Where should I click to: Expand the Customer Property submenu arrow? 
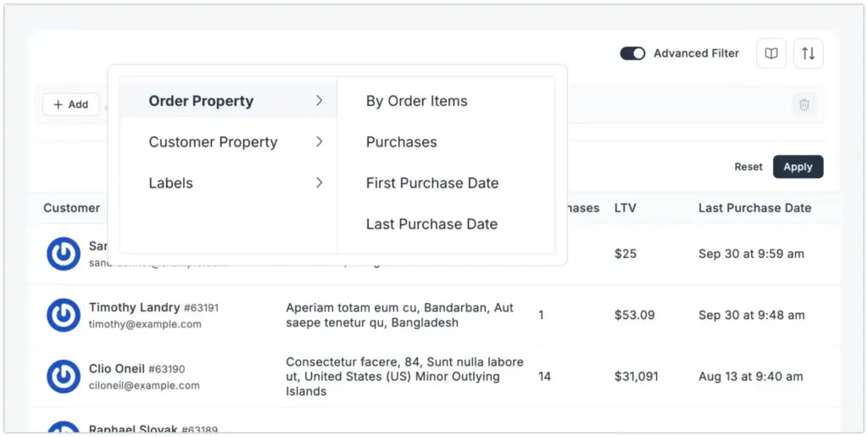click(320, 142)
